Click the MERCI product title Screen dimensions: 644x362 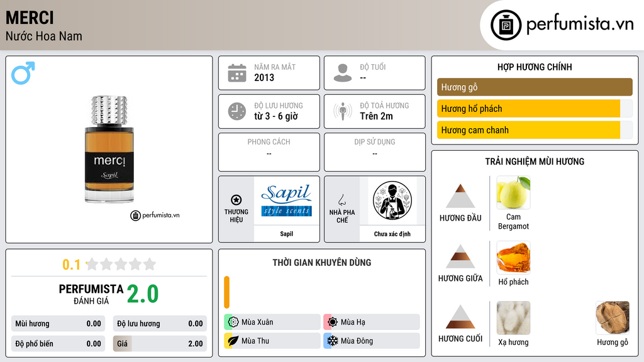[x=30, y=18]
